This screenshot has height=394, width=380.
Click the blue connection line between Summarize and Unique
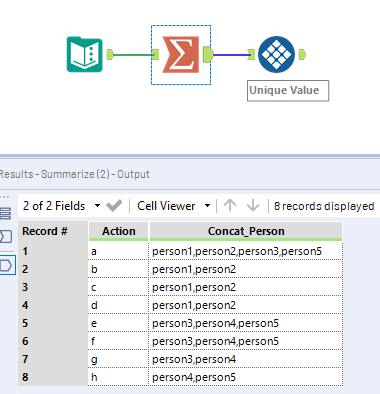click(x=231, y=55)
